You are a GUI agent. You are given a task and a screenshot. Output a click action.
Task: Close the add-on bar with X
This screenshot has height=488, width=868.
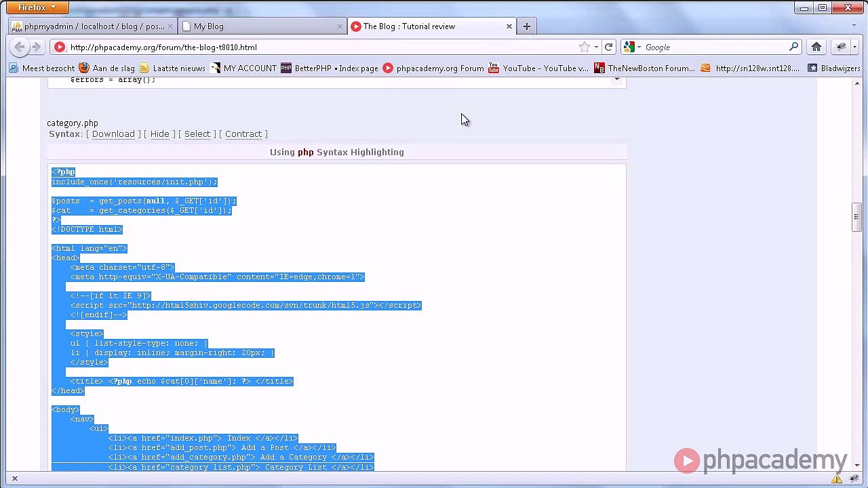[x=14, y=479]
